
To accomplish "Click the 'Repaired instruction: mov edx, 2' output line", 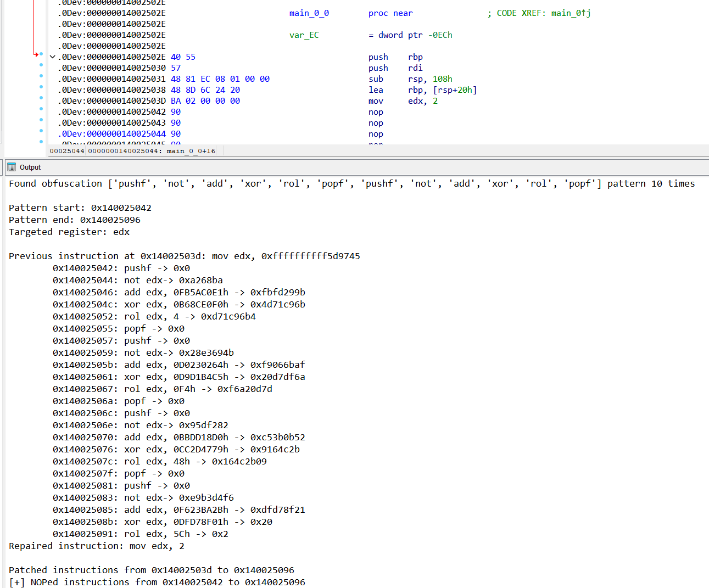I will point(97,546).
